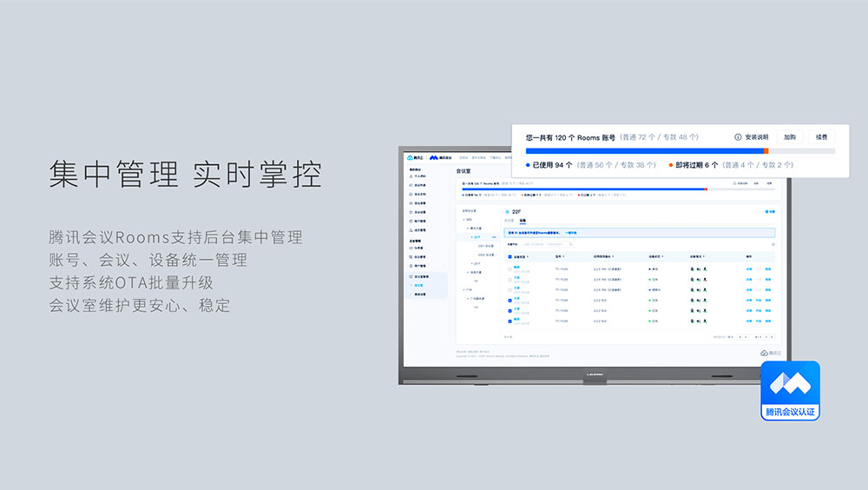Uncheck the last device row checkbox
868x490 pixels.
510,321
